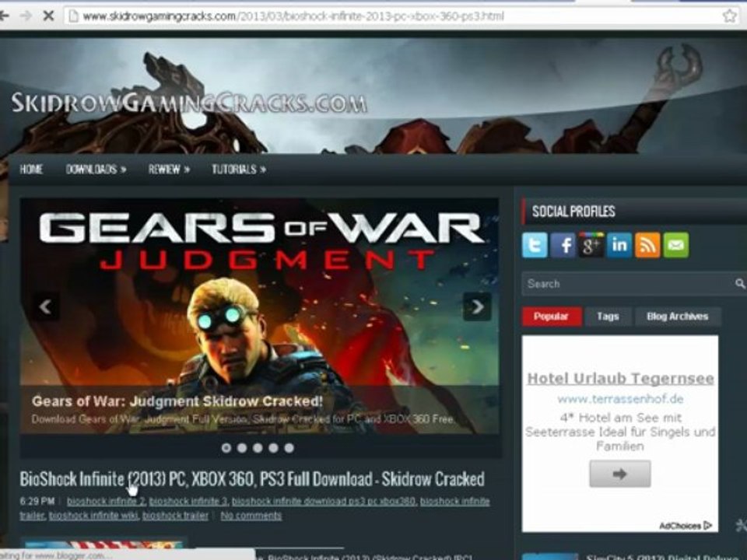This screenshot has width=747, height=560.
Task: Go to the HOME menu item
Action: coord(31,169)
